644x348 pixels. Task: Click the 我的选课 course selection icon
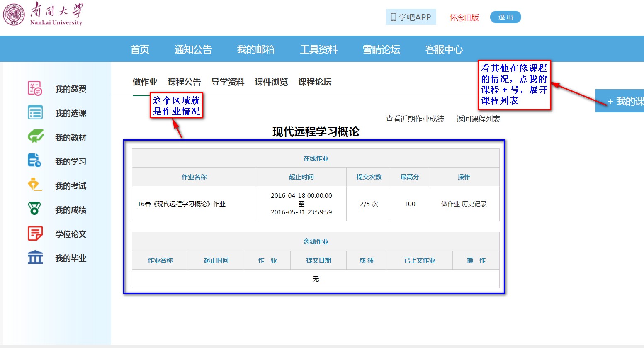point(35,113)
